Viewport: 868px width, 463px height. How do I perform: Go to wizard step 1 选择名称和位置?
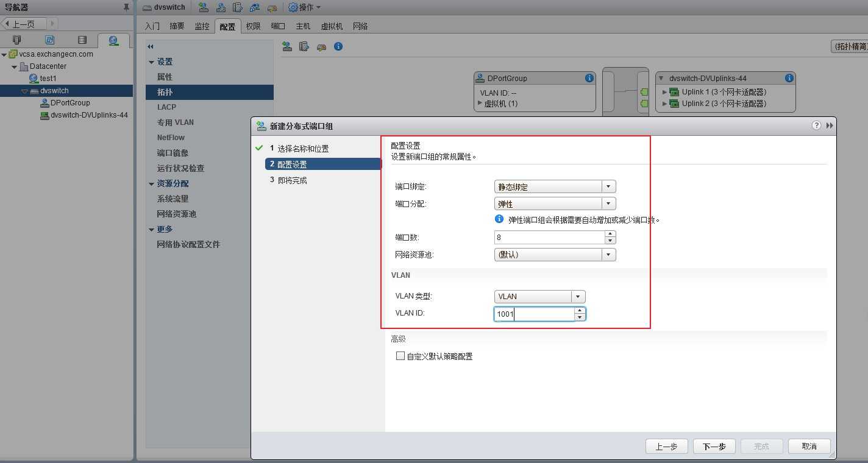coord(303,149)
